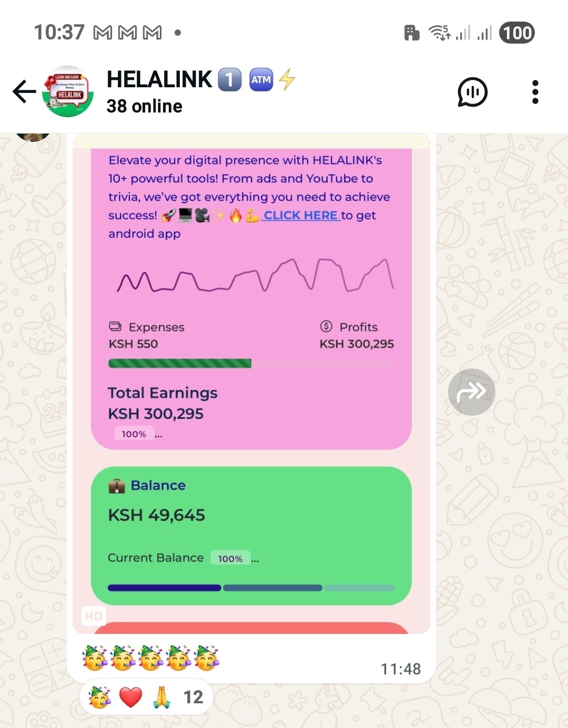Viewport: 568px width, 728px height.
Task: Open the earnings screenshot image message
Action: click(x=251, y=384)
